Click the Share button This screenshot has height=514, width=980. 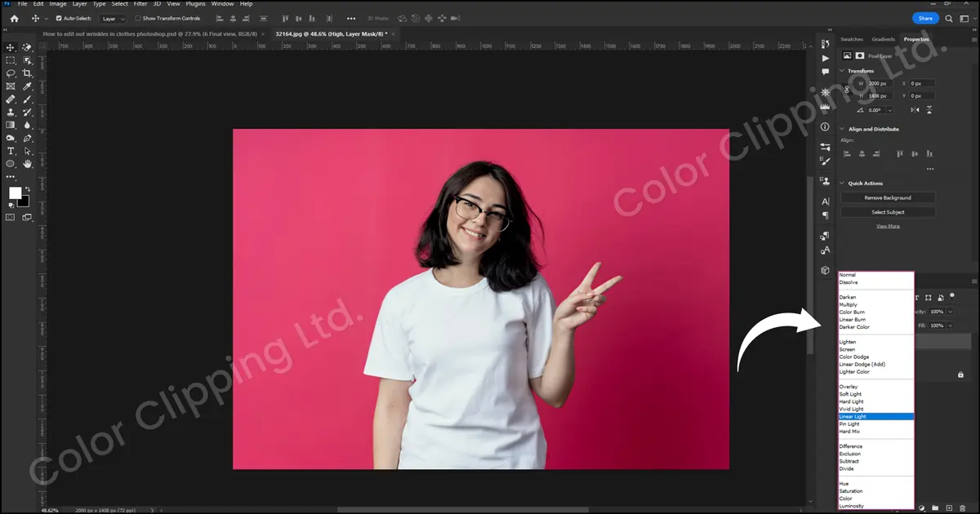point(924,18)
